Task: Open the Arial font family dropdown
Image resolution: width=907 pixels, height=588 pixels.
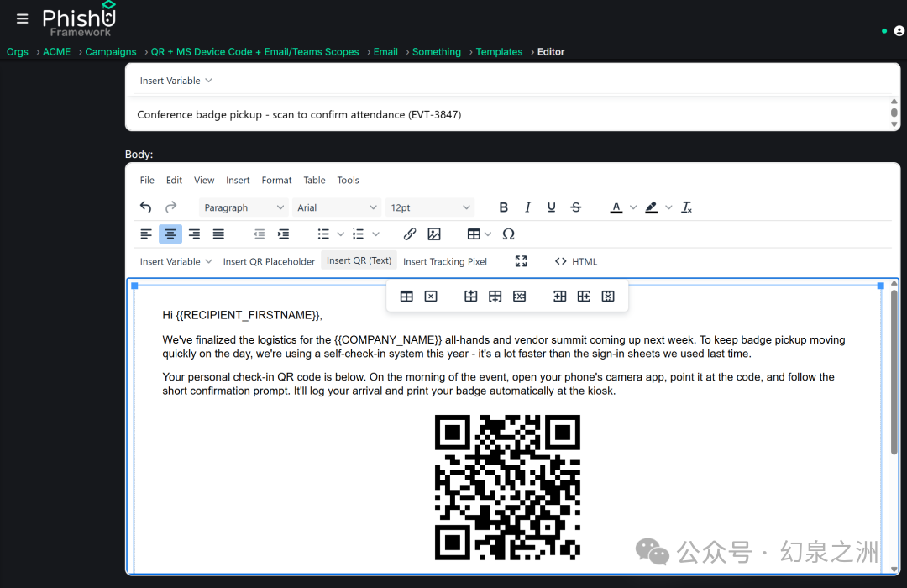Action: click(x=337, y=207)
